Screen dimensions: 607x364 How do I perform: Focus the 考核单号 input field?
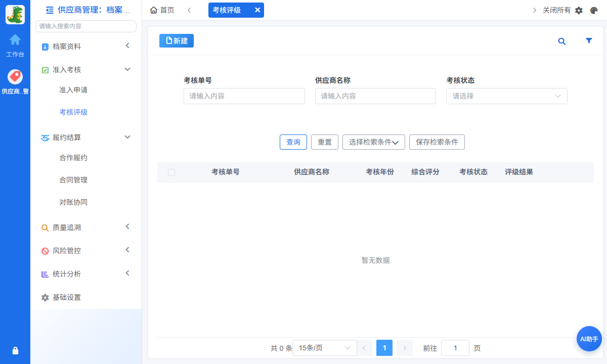(244, 96)
